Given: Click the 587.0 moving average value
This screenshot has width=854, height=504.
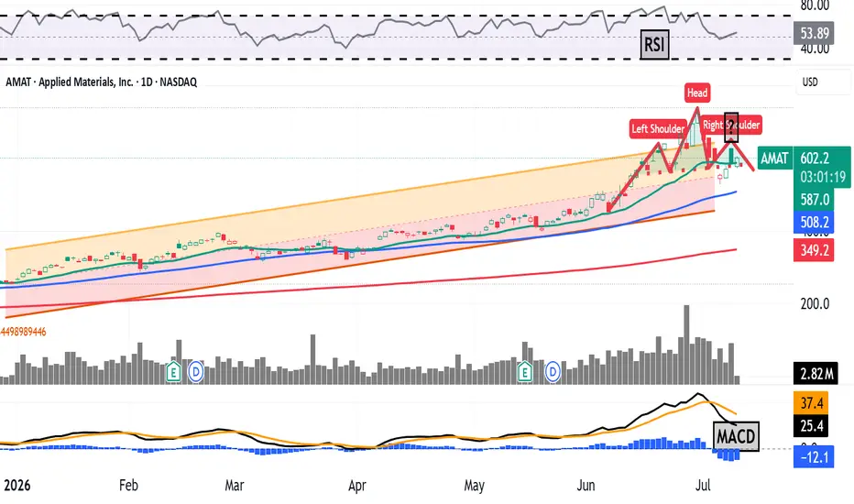Looking at the screenshot, I should click(x=815, y=200).
